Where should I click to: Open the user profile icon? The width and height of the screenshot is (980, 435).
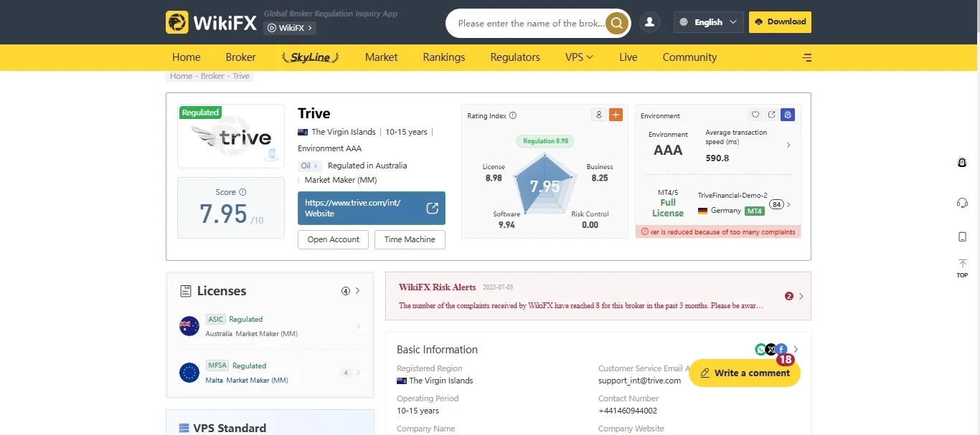[649, 22]
